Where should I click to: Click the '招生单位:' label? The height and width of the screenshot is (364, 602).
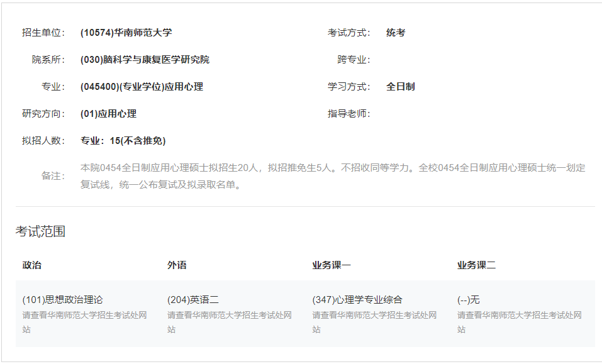(43, 33)
